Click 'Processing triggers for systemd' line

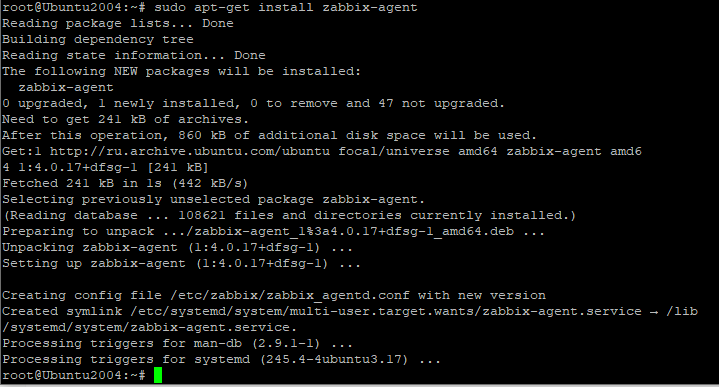pos(221,359)
